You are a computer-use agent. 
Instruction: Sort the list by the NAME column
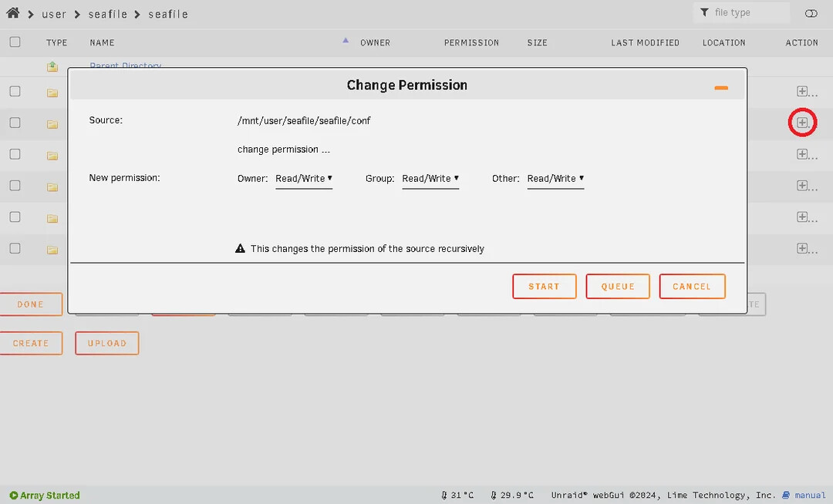click(x=102, y=42)
